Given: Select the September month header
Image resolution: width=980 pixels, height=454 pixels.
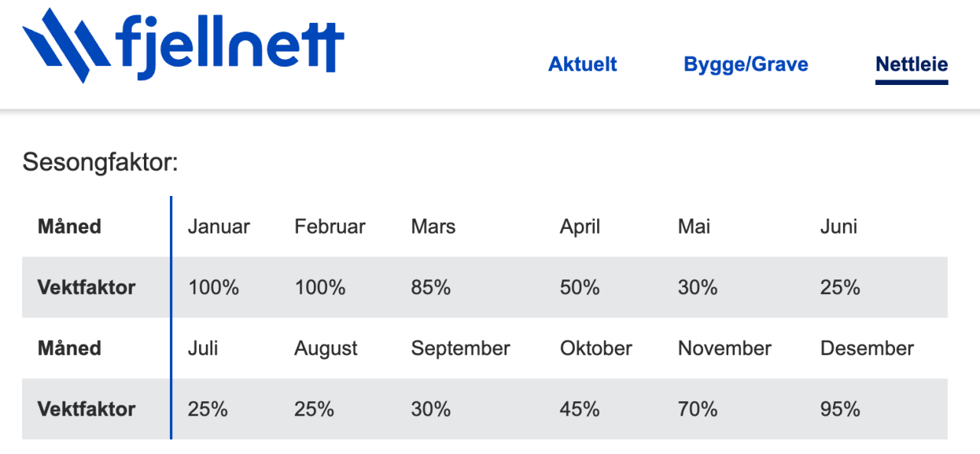Looking at the screenshot, I should (460, 348).
